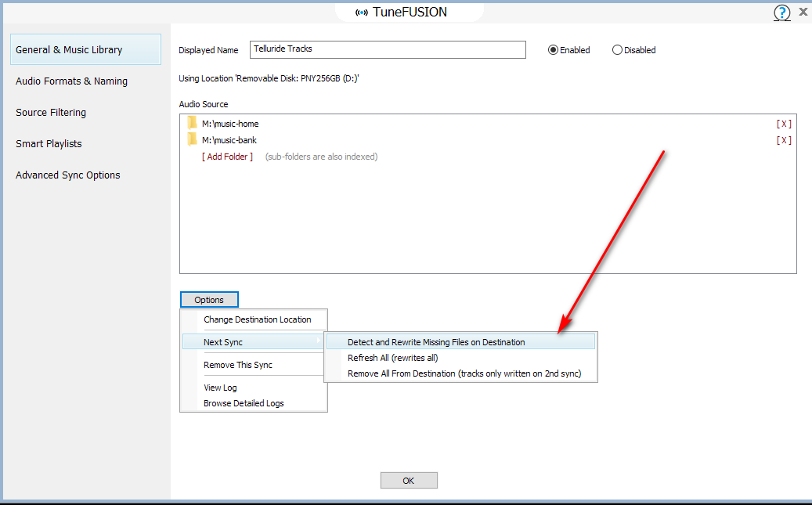Open the Options dropdown button
812x505 pixels.
point(209,300)
